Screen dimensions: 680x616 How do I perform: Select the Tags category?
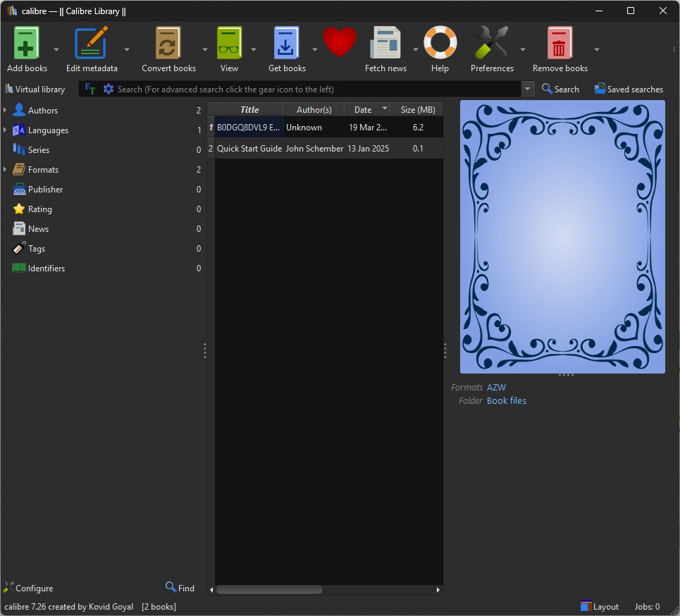click(37, 249)
